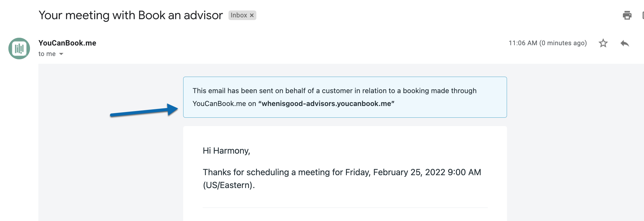This screenshot has height=221, width=644.
Task: Click the 'to me' recipient text
Action: point(47,54)
